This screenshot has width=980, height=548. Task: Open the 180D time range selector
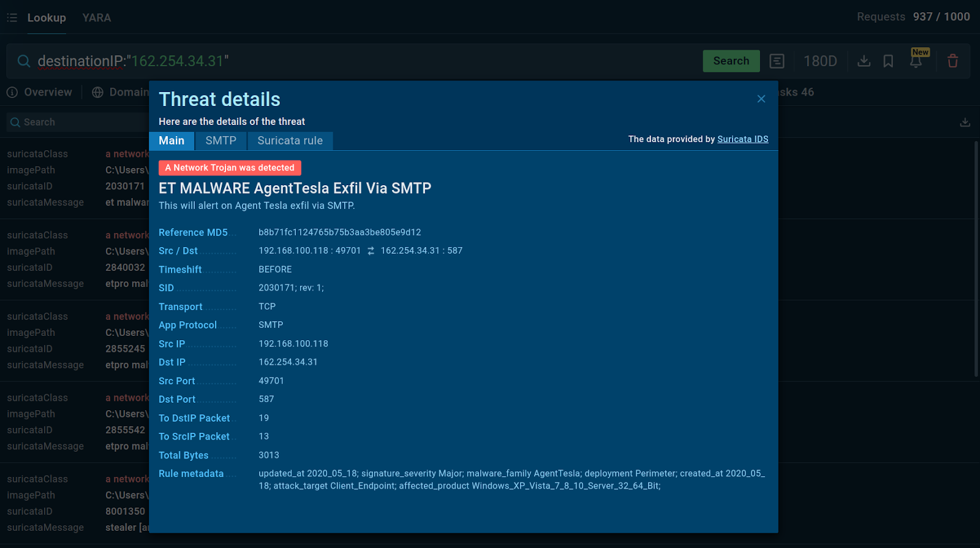820,61
